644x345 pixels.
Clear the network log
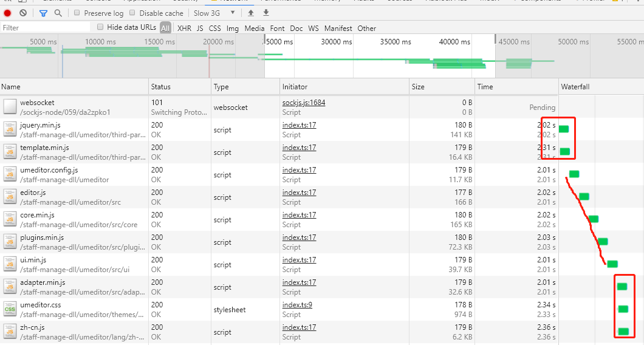[23, 13]
